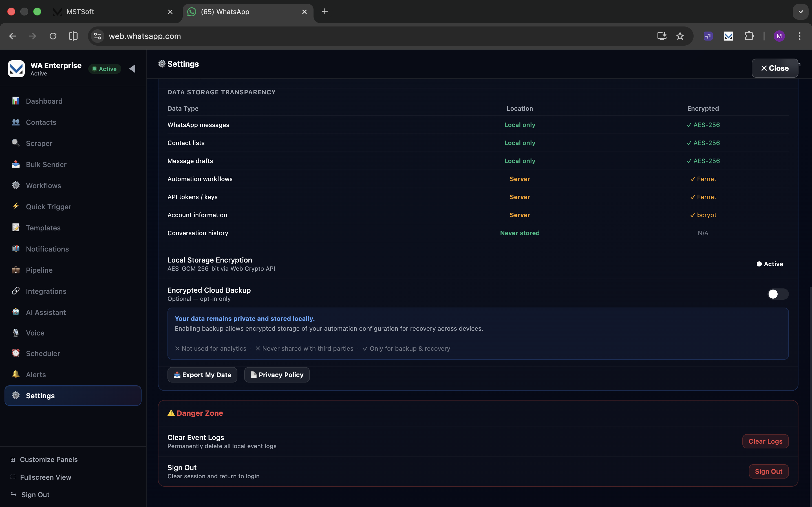Image resolution: width=812 pixels, height=507 pixels.
Task: Open the browser Extensions puzzle icon
Action: click(749, 36)
